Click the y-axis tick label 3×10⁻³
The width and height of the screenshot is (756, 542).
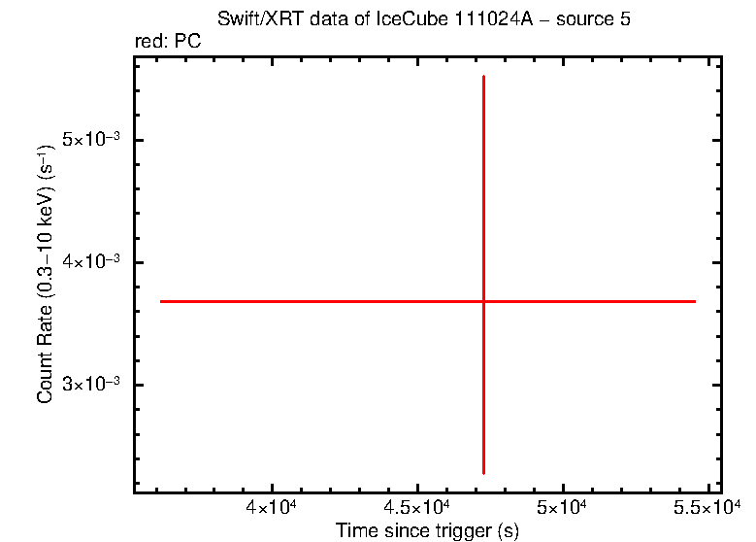pos(91,385)
